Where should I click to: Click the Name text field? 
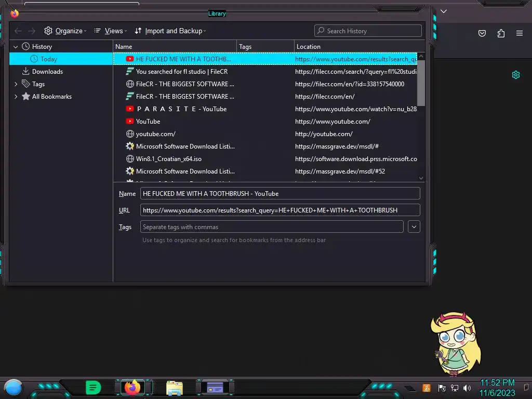[x=280, y=193]
